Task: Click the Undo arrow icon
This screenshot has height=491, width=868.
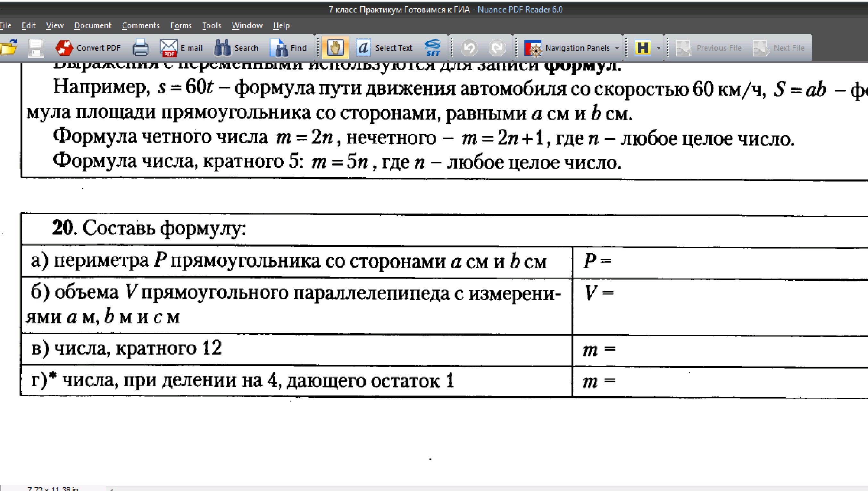Action: (469, 47)
